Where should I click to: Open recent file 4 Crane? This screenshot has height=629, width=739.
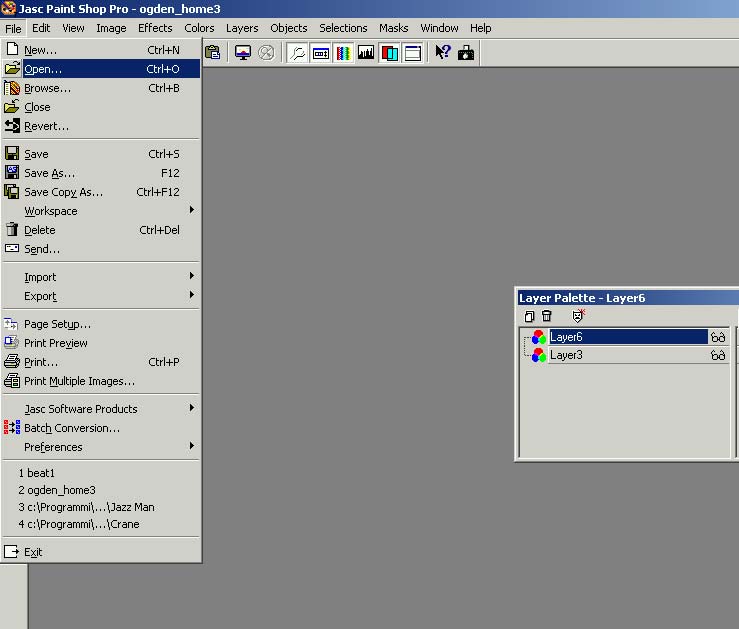tap(101, 524)
